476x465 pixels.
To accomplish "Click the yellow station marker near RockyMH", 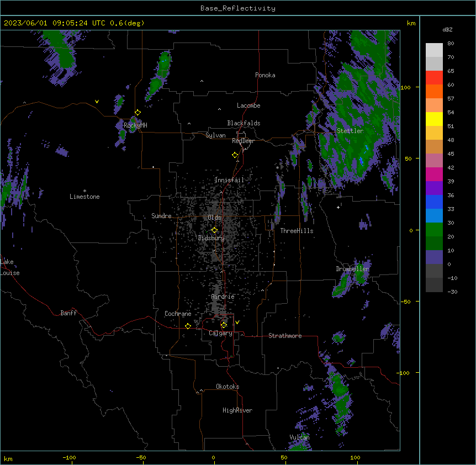I will [138, 113].
